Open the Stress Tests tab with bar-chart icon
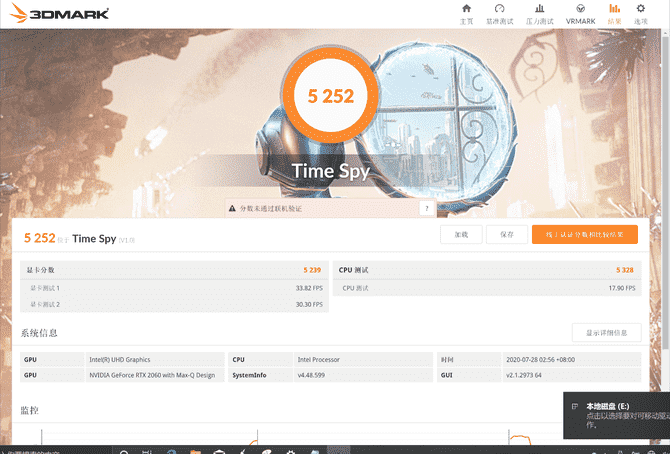This screenshot has width=670, height=454. coord(540,14)
